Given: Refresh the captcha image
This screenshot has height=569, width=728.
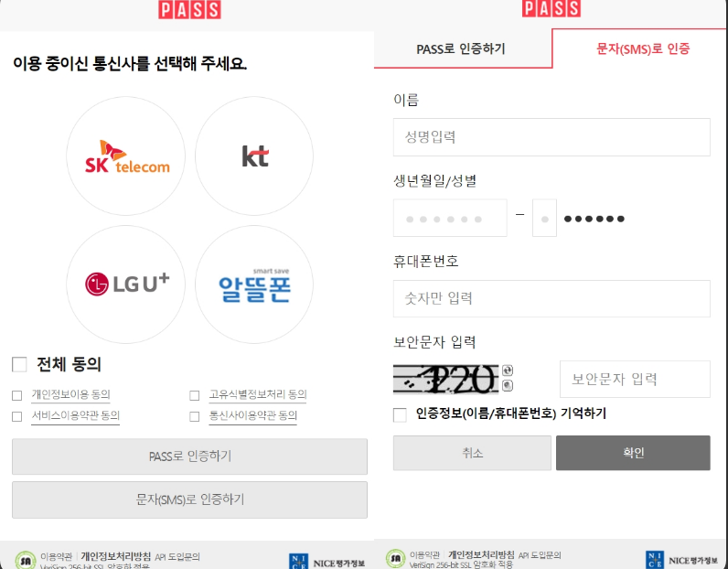Looking at the screenshot, I should 508,370.
